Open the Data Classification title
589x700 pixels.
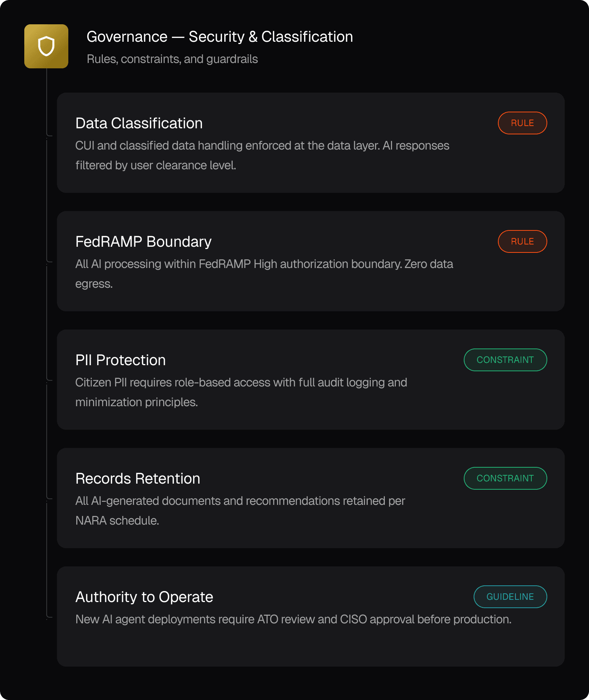(139, 123)
